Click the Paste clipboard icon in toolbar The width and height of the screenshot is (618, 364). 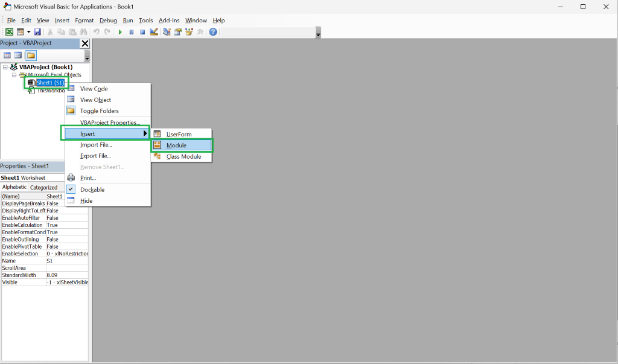72,32
